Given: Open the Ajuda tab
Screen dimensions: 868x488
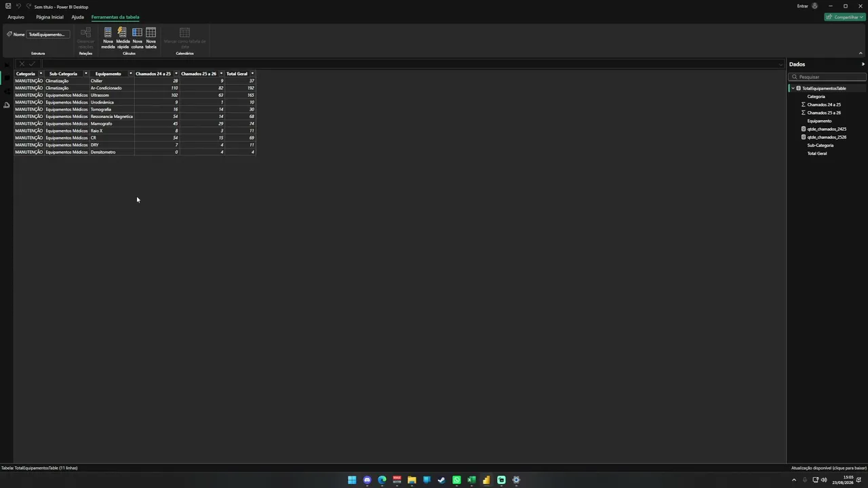Looking at the screenshot, I should [x=77, y=17].
